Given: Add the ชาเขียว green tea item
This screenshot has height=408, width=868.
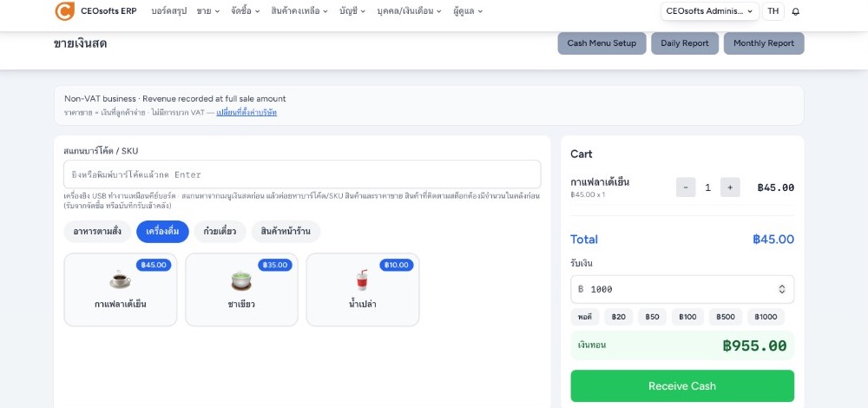Looking at the screenshot, I should pos(241,290).
